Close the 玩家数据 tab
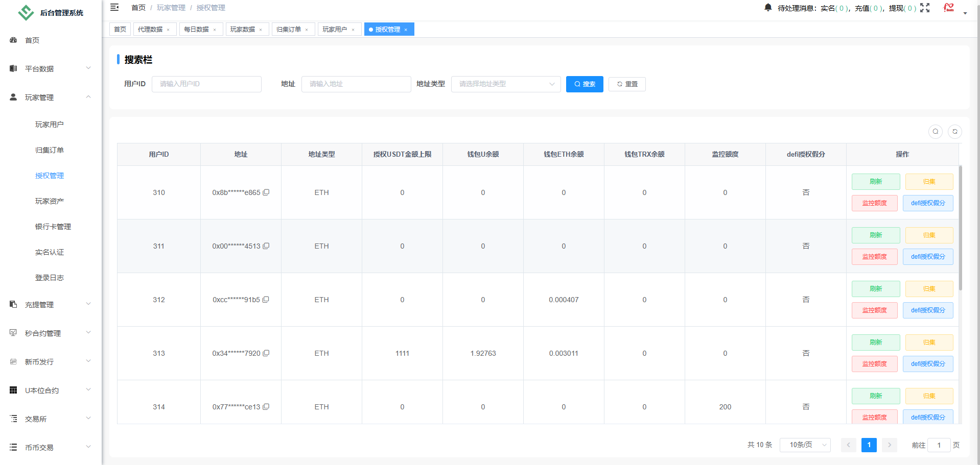The width and height of the screenshot is (980, 465). tap(261, 30)
